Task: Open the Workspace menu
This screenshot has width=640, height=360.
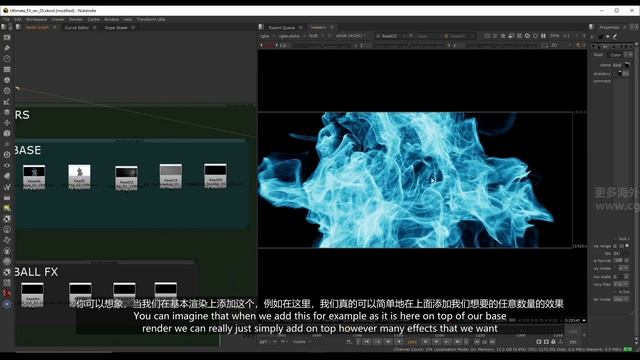Action: (36, 19)
